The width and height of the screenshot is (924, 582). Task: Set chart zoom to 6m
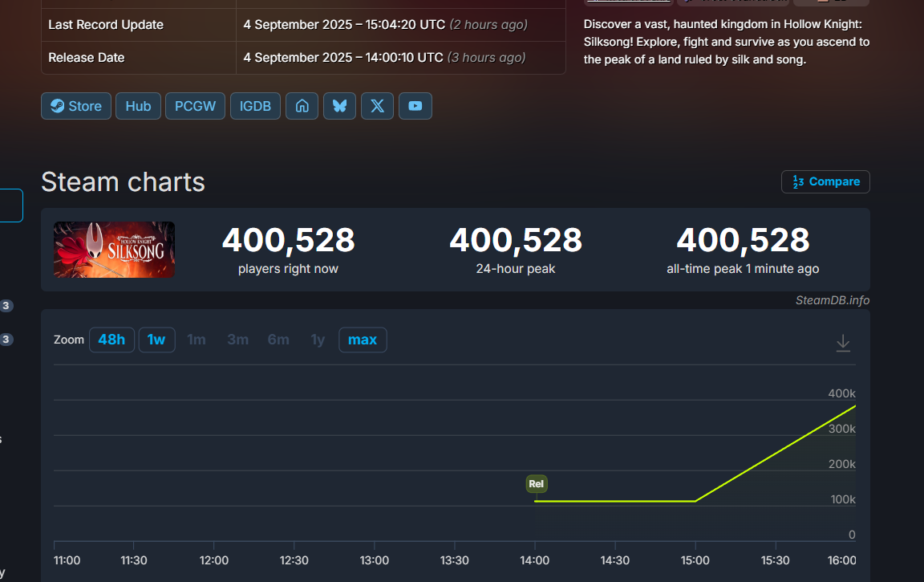[x=278, y=340]
